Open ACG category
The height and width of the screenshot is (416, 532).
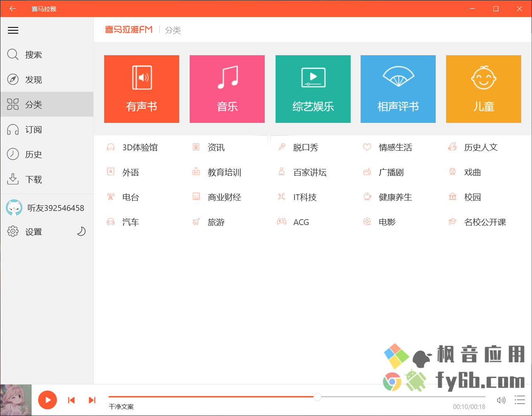tap(293, 222)
